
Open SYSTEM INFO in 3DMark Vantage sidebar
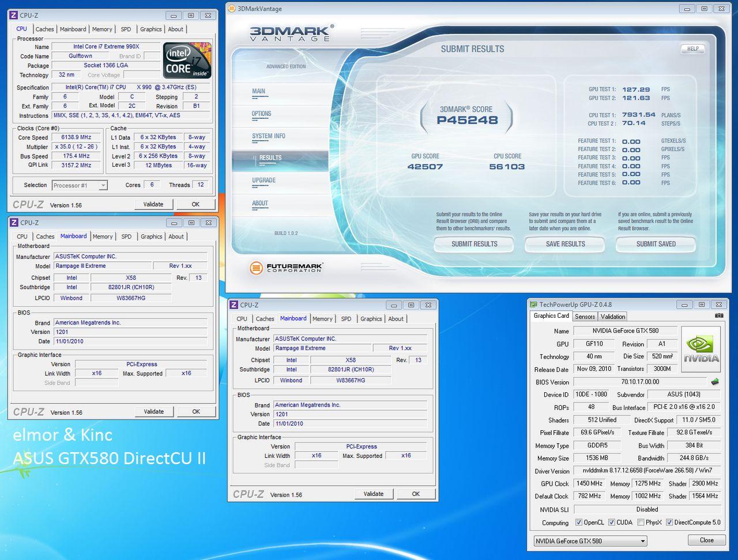pos(269,136)
